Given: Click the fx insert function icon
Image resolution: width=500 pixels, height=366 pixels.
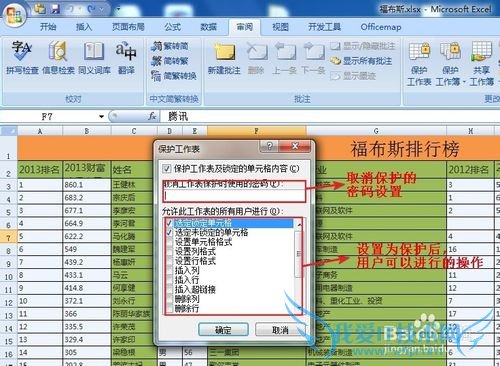Looking at the screenshot, I should point(152,116).
